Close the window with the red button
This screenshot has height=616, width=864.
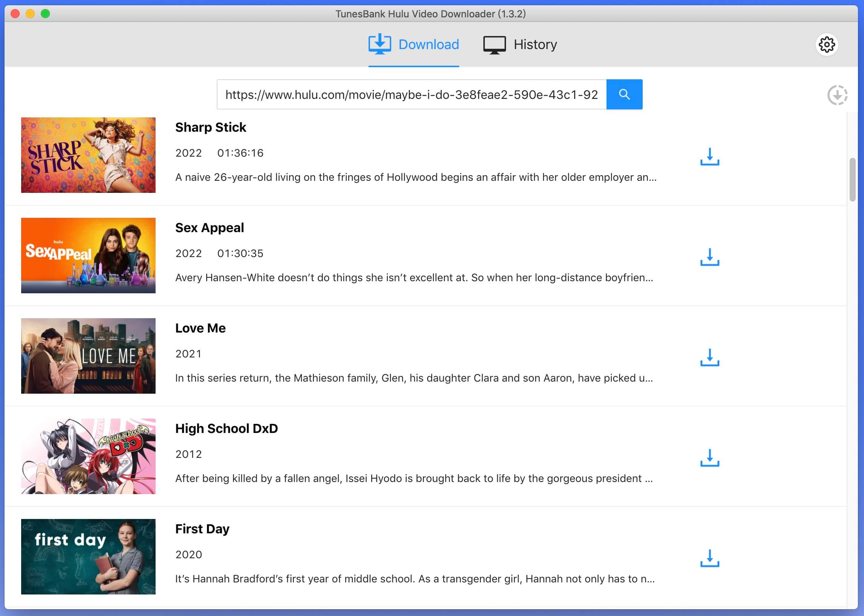(x=15, y=14)
